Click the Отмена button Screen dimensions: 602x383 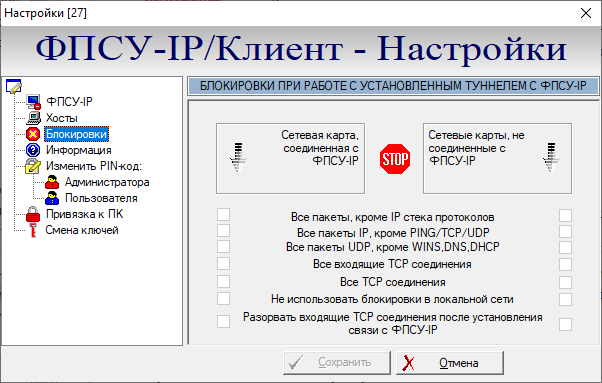click(450, 363)
